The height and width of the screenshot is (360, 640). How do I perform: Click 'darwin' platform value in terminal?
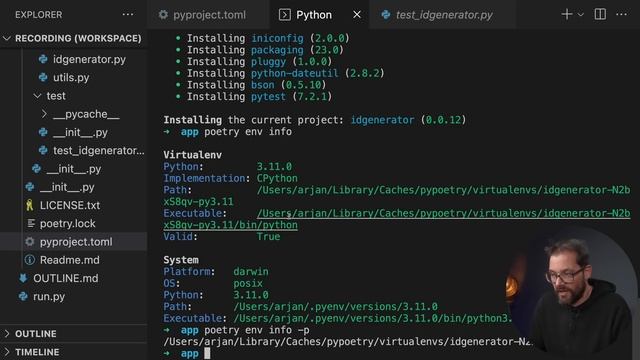coord(251,272)
